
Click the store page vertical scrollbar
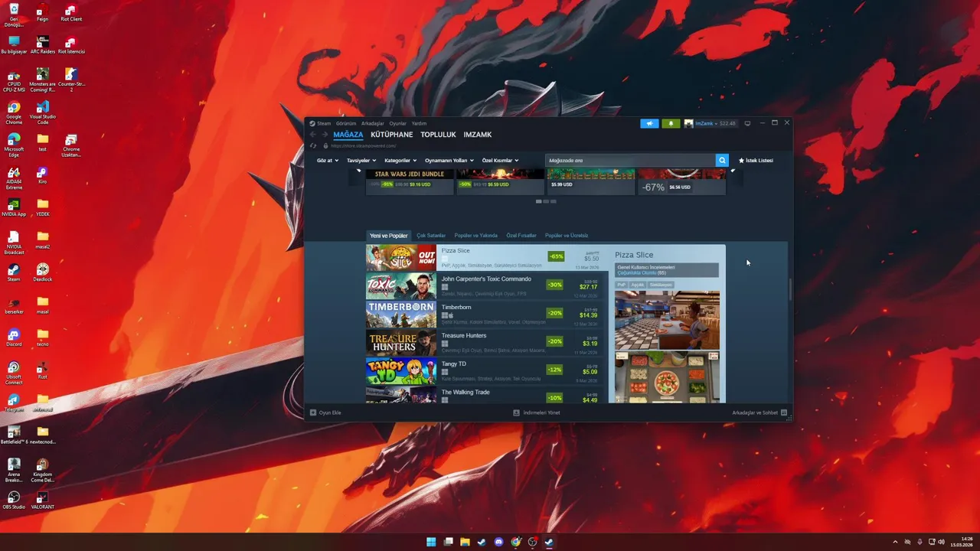pos(789,289)
